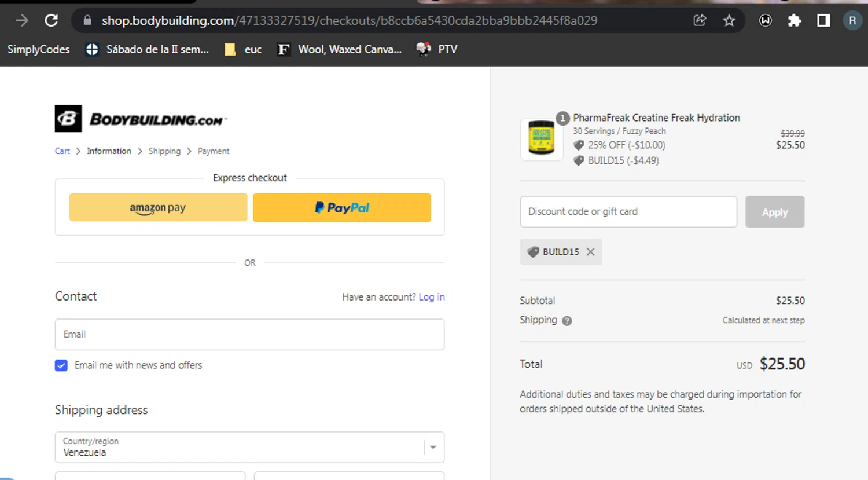Open the Wool, Waxed Canva bookmark
Image resolution: width=868 pixels, height=480 pixels.
pos(340,49)
